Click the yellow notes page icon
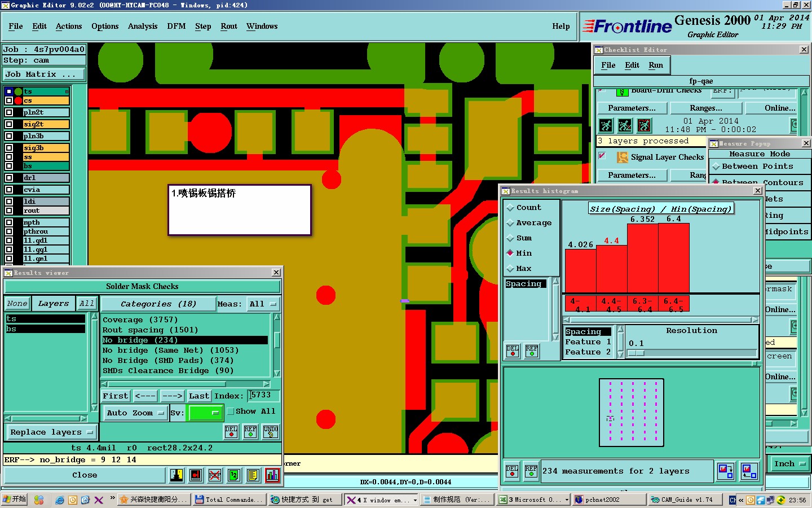 253,475
